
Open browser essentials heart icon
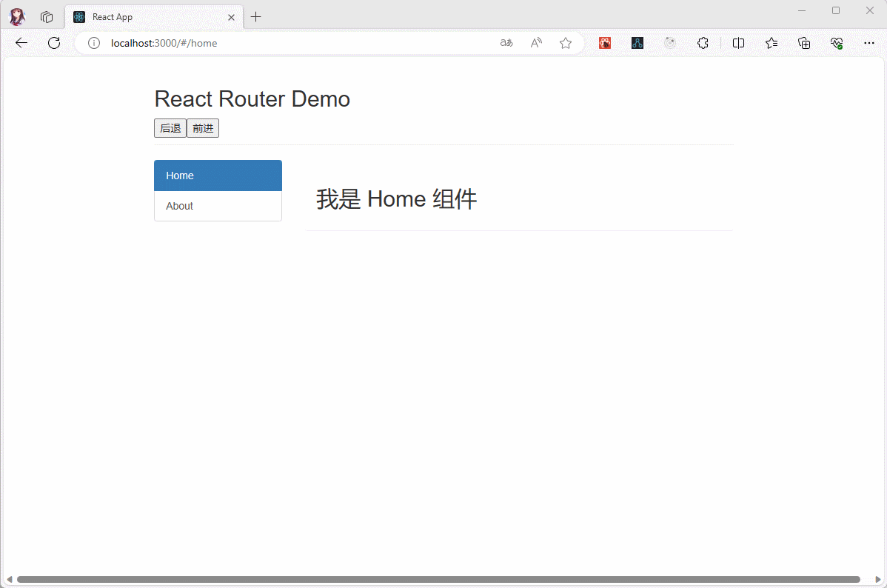(x=837, y=43)
